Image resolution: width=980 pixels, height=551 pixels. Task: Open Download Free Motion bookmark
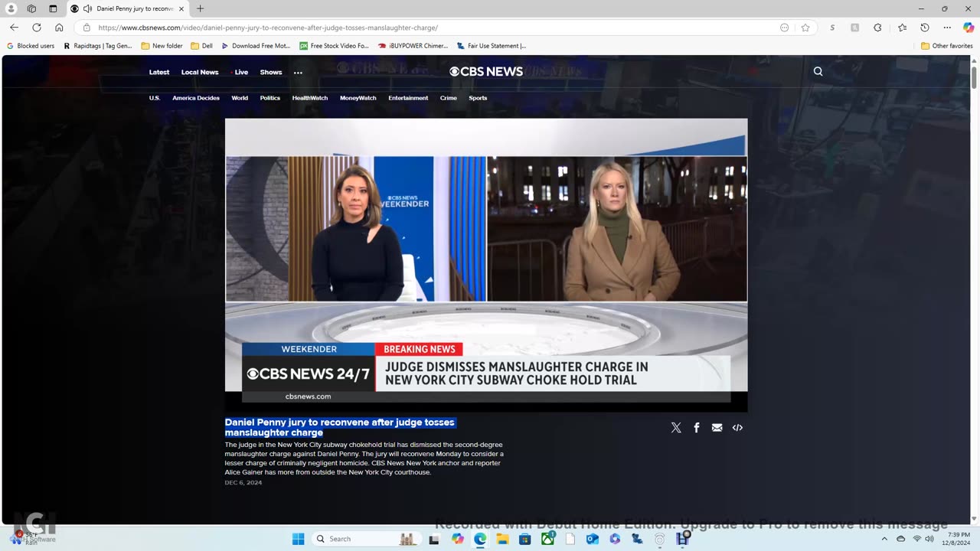point(256,46)
